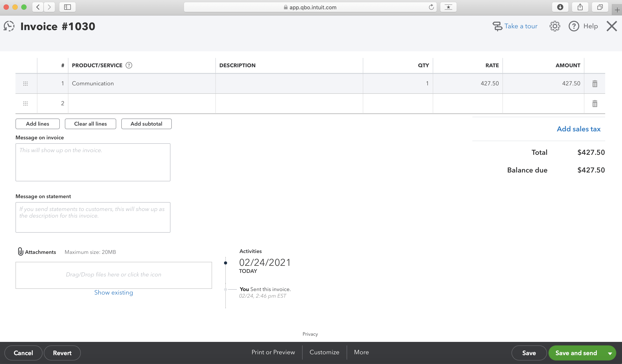Click the Help question mark icon
Viewport: 622px width, 364px height.
point(574,26)
